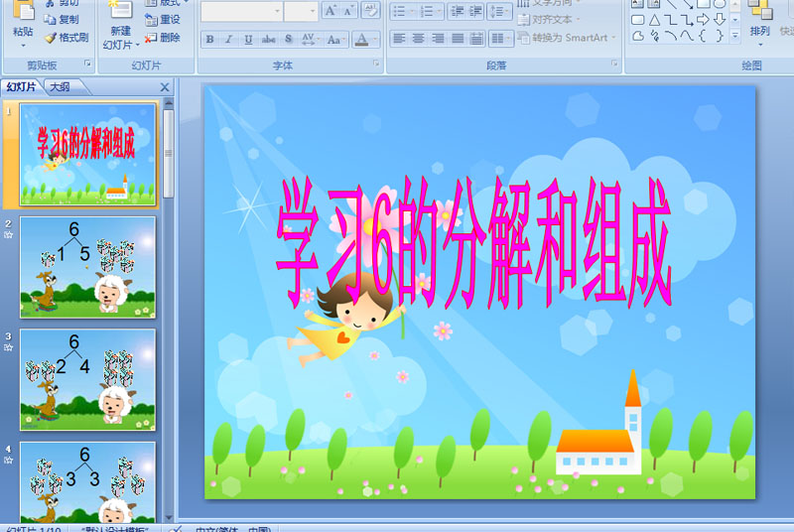
Task: Open the font name combo box
Action: pos(241,11)
